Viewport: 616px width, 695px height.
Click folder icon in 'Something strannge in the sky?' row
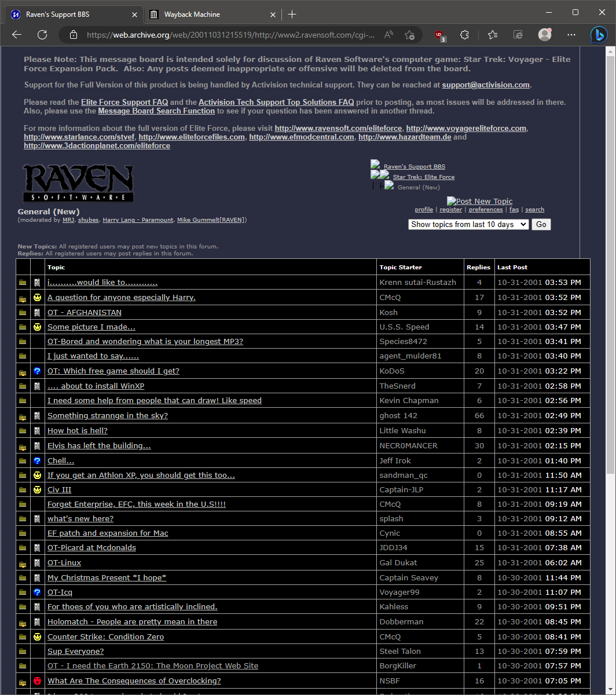(x=23, y=416)
